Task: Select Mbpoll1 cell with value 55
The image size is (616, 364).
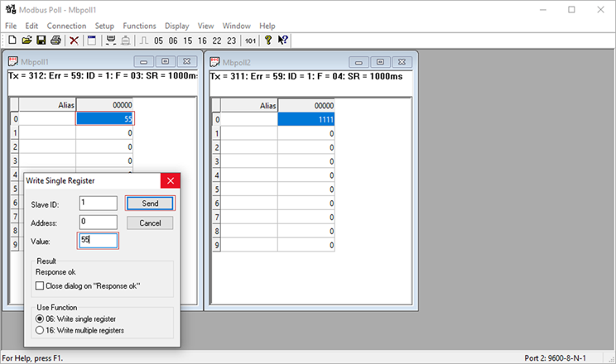Action: click(x=105, y=118)
